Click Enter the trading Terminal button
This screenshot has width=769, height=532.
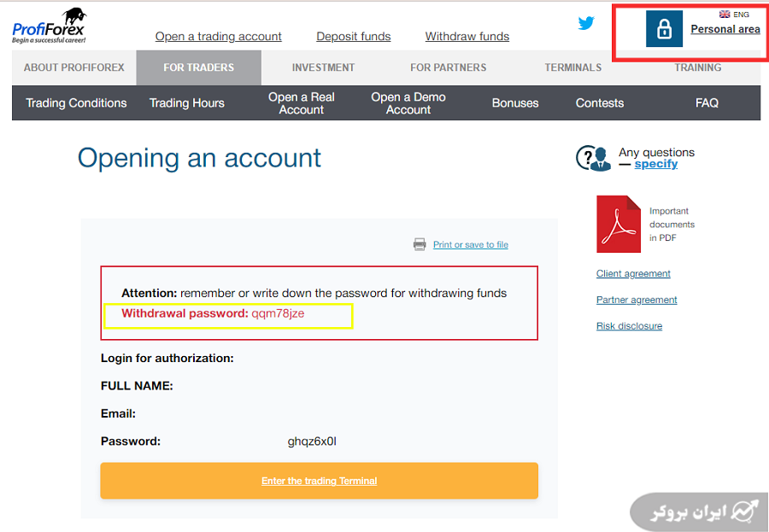tap(320, 481)
